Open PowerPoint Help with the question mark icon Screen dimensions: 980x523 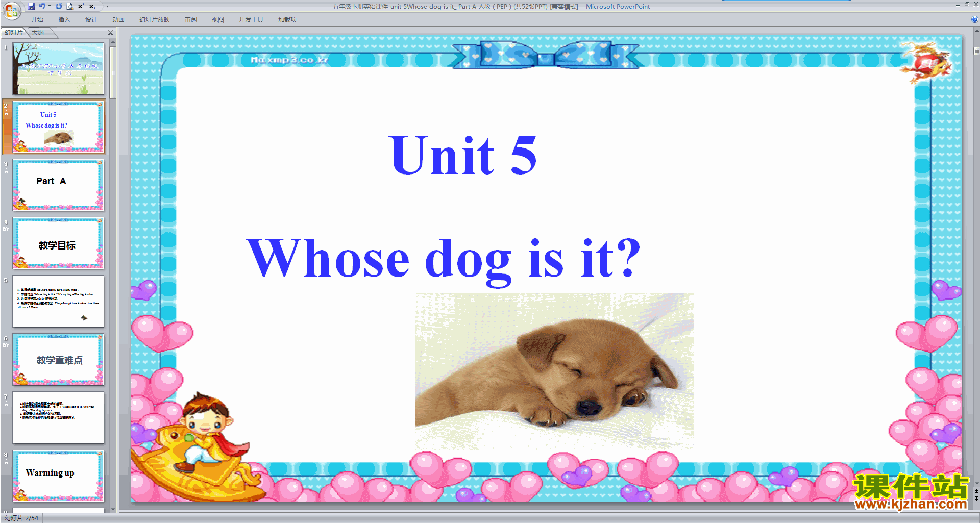(x=974, y=20)
